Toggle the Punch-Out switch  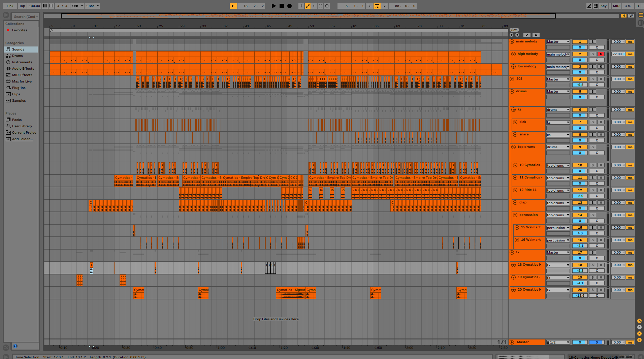tap(385, 6)
